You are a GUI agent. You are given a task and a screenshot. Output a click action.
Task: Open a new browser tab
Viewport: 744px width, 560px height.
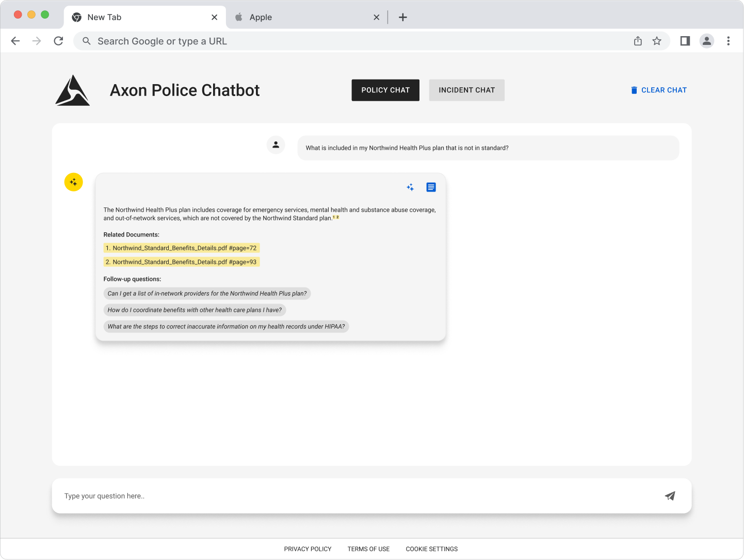403,18
